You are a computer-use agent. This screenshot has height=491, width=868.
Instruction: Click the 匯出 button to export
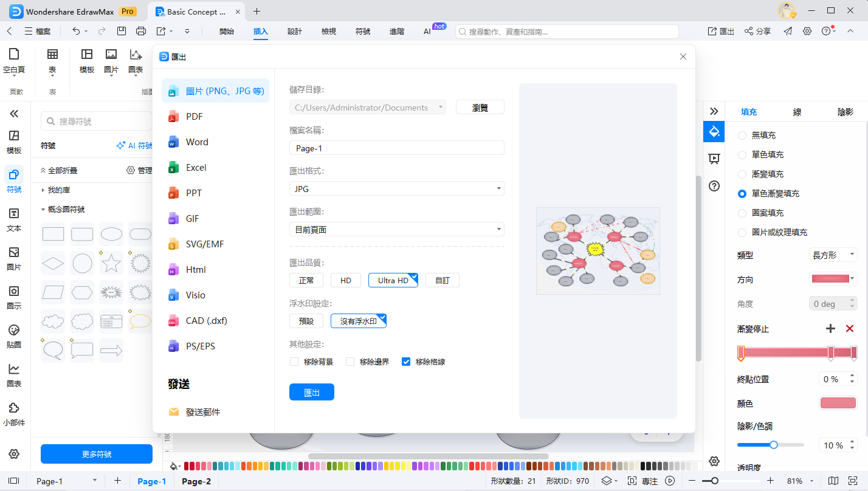pyautogui.click(x=311, y=392)
